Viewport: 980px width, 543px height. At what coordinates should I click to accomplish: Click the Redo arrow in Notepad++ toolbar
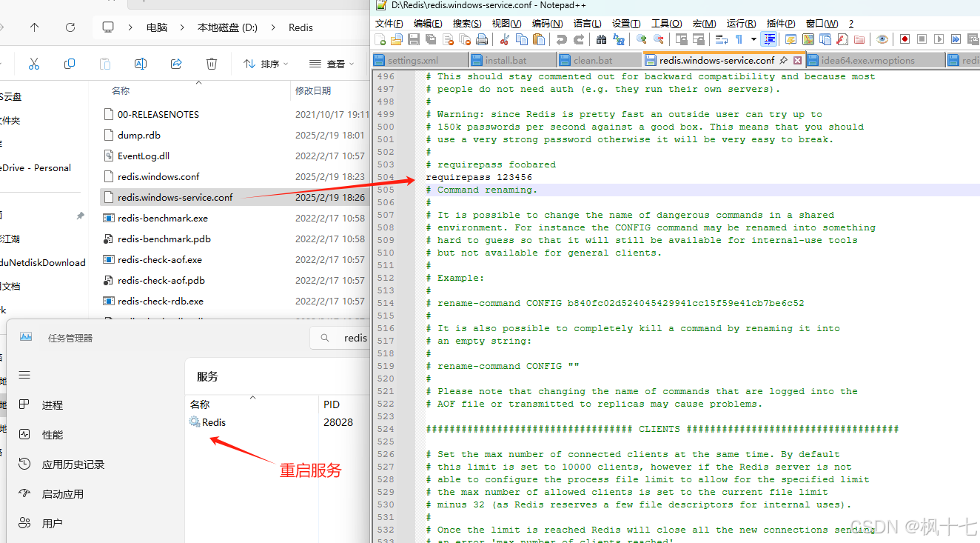(579, 39)
